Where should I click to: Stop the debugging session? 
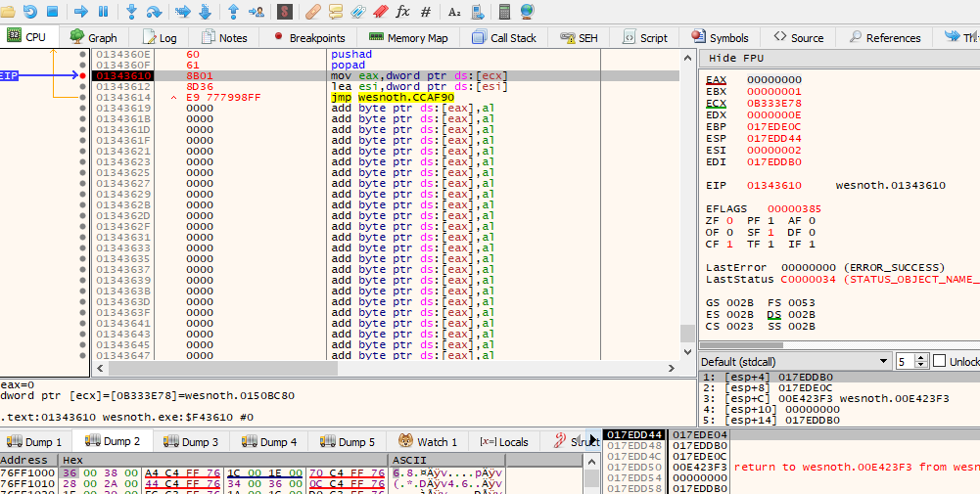pos(53,11)
